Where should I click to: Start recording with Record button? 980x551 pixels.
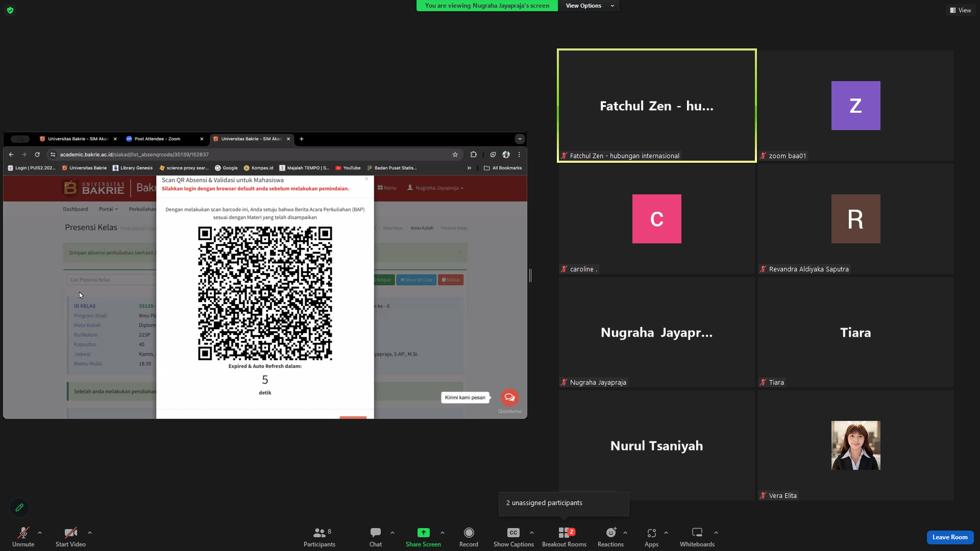tap(469, 537)
